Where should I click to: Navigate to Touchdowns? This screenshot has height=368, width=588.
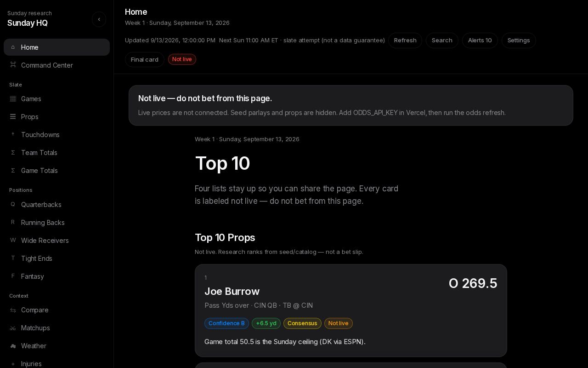(57, 135)
